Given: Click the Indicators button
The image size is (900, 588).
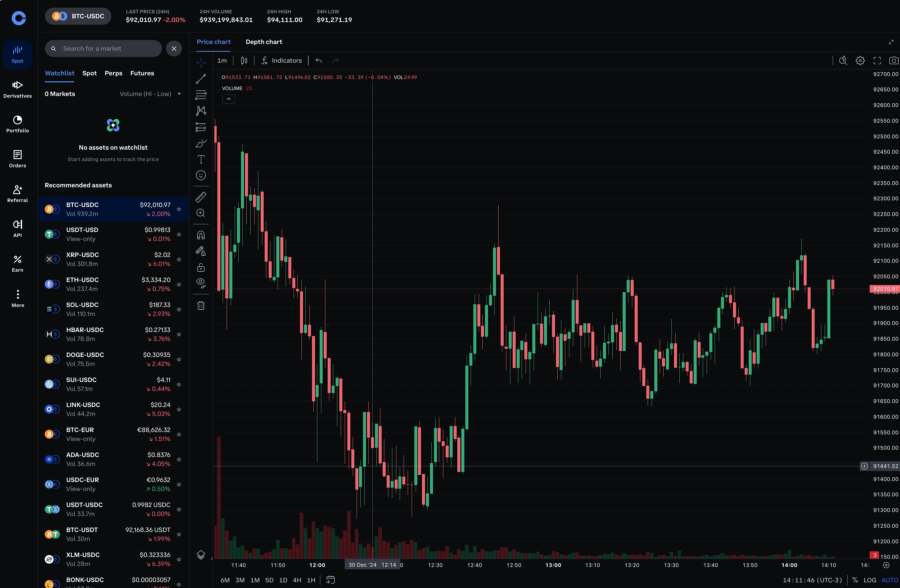Looking at the screenshot, I should (281, 61).
